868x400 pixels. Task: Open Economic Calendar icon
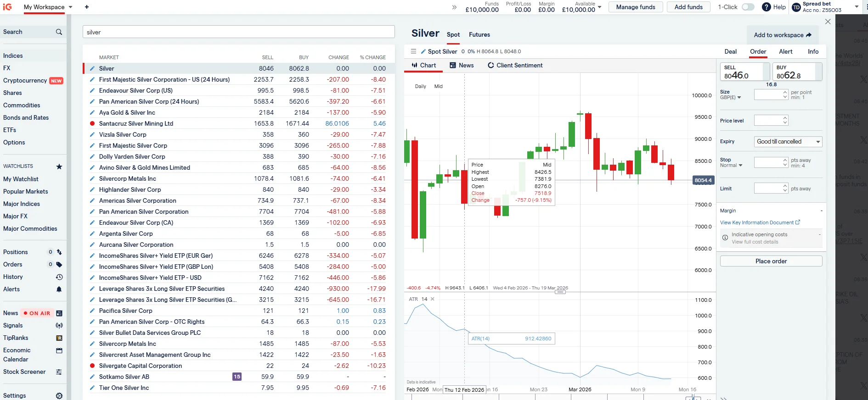pos(59,350)
